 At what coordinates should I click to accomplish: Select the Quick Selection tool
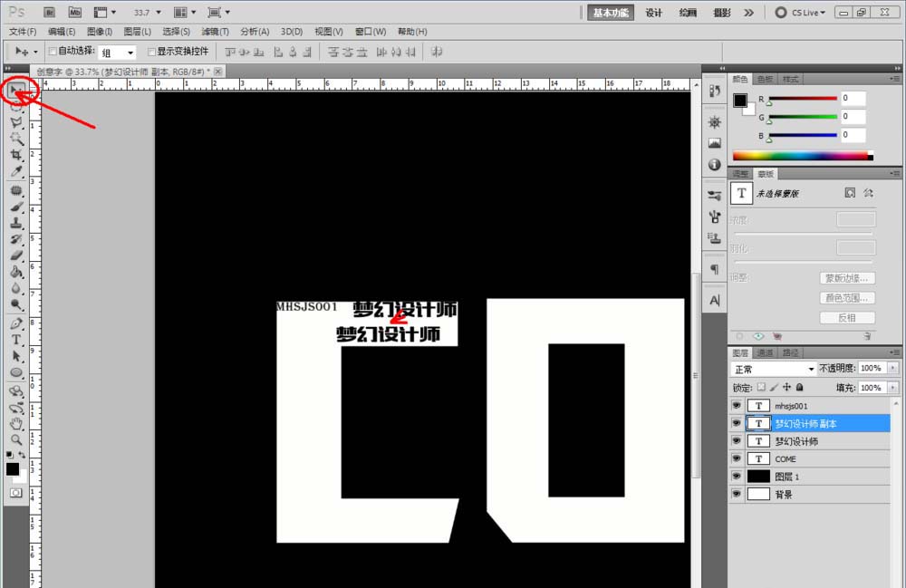pyautogui.click(x=16, y=139)
